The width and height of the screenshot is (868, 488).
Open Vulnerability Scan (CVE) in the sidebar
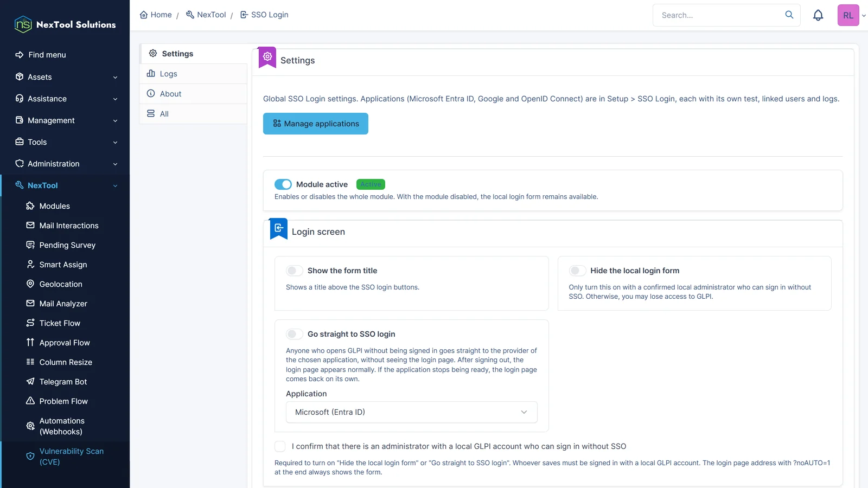(x=65, y=457)
